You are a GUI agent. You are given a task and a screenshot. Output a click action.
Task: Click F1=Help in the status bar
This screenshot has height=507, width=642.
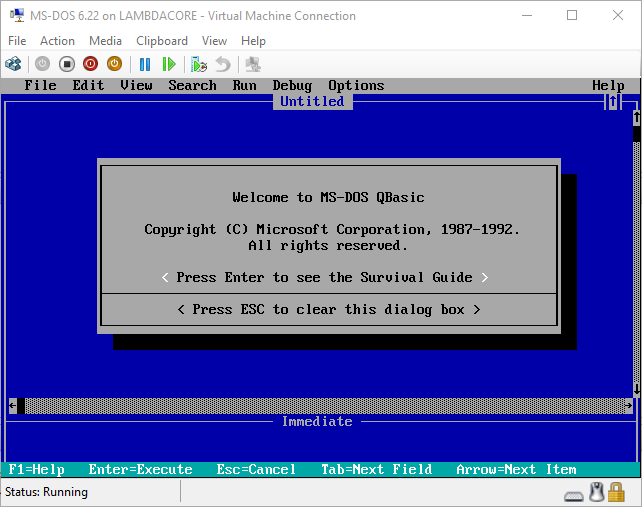[36, 469]
